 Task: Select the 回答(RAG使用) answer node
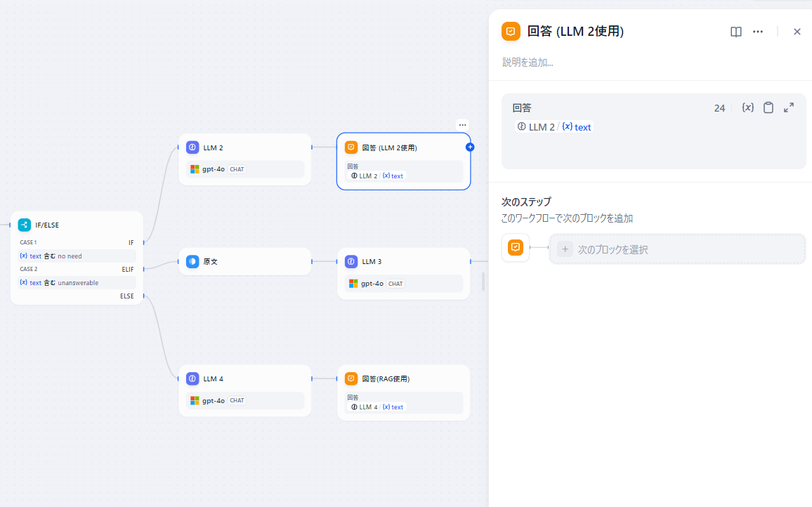coord(403,393)
